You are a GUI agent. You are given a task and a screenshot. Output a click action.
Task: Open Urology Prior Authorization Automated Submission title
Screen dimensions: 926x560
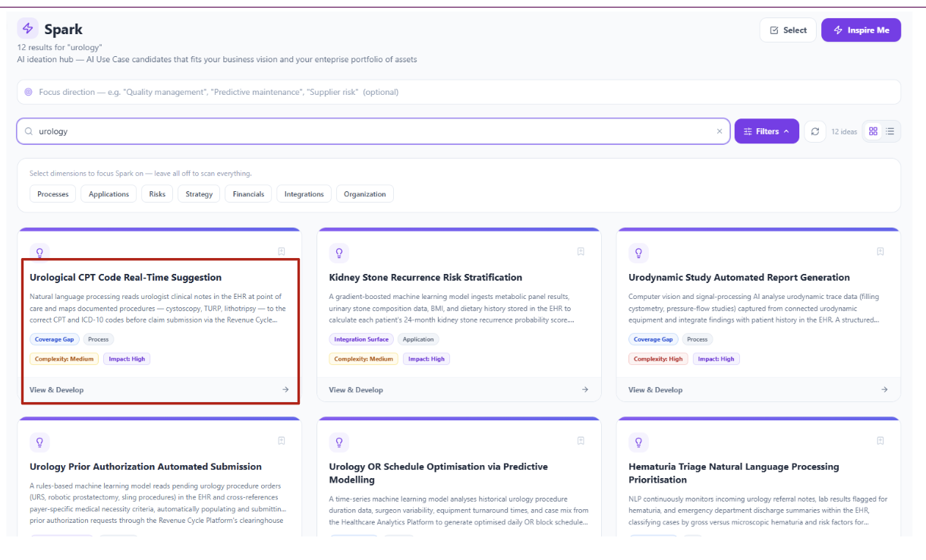[146, 467]
